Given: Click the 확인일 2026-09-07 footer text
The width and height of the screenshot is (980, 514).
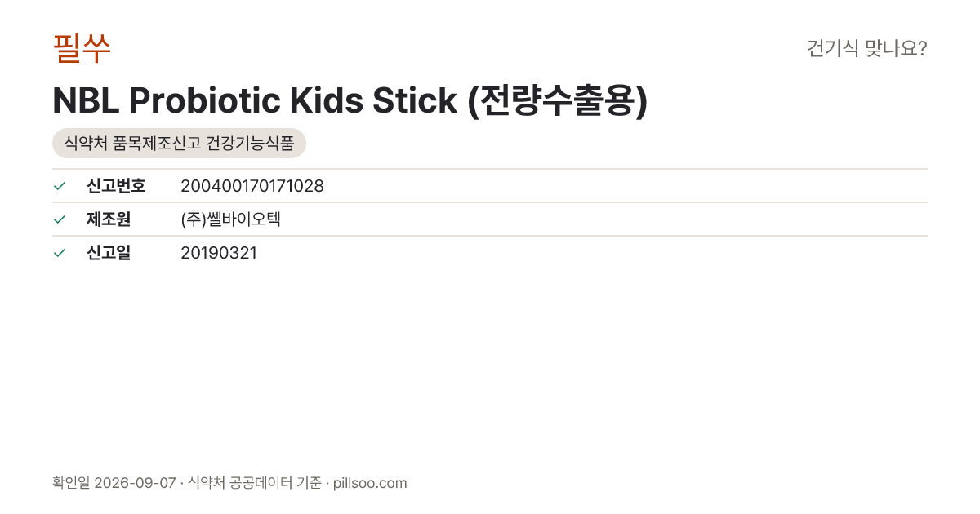Looking at the screenshot, I should pos(114,483).
